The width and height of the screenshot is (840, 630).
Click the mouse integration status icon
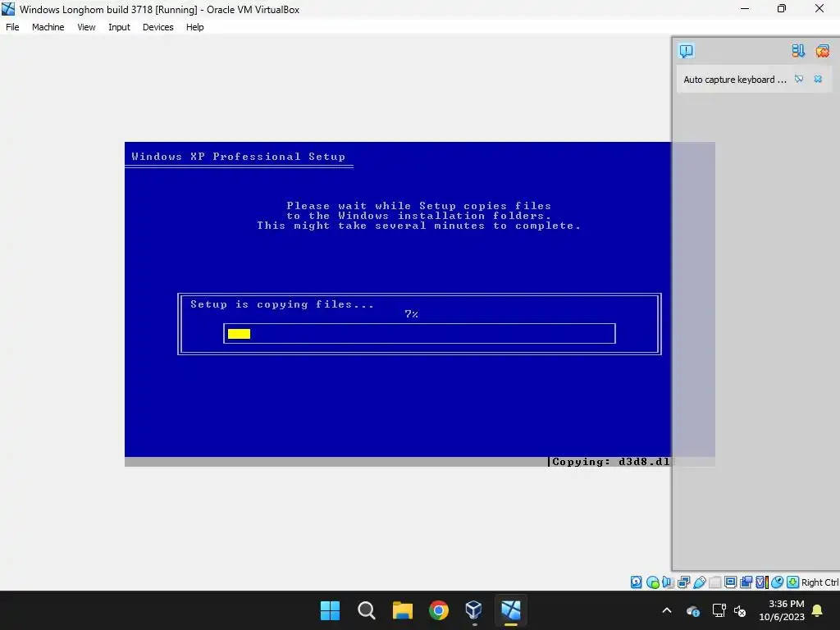click(778, 582)
